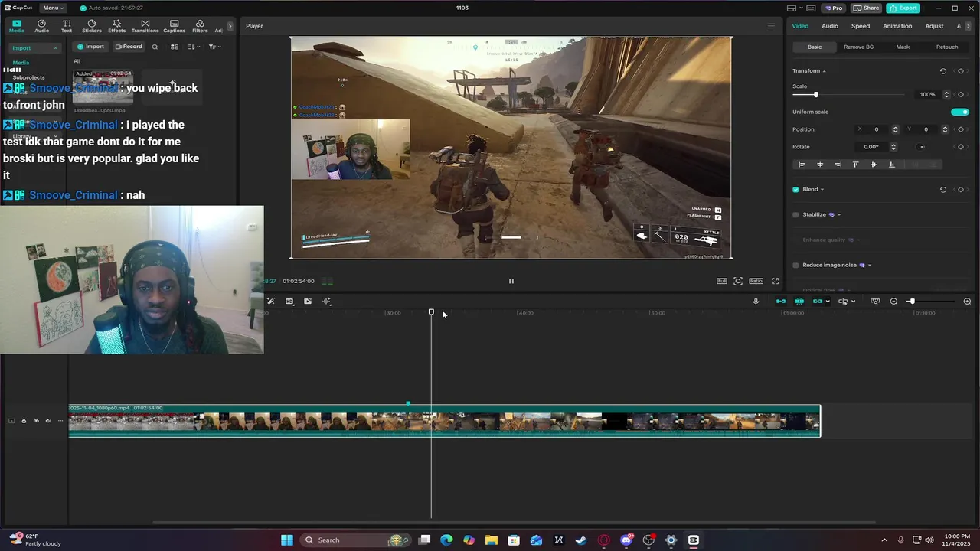Toggle Uniform scale switch off
This screenshot has width=980, height=551.
(x=959, y=112)
